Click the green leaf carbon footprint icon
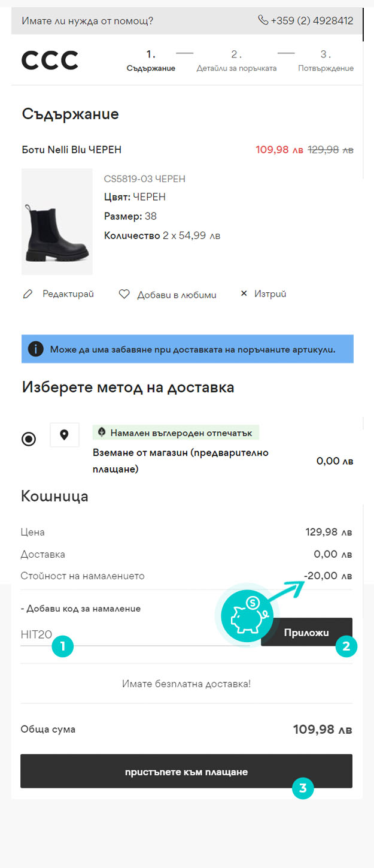Screen dimensions: 374x868 click(x=102, y=432)
